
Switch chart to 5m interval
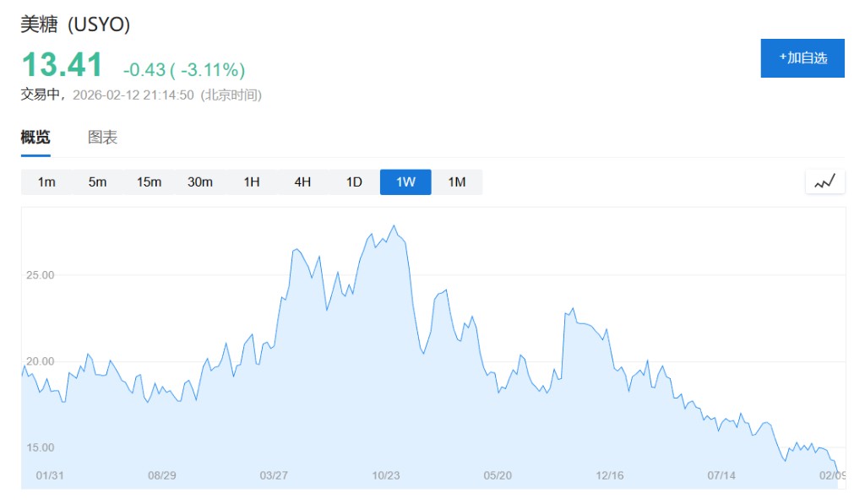coord(98,182)
